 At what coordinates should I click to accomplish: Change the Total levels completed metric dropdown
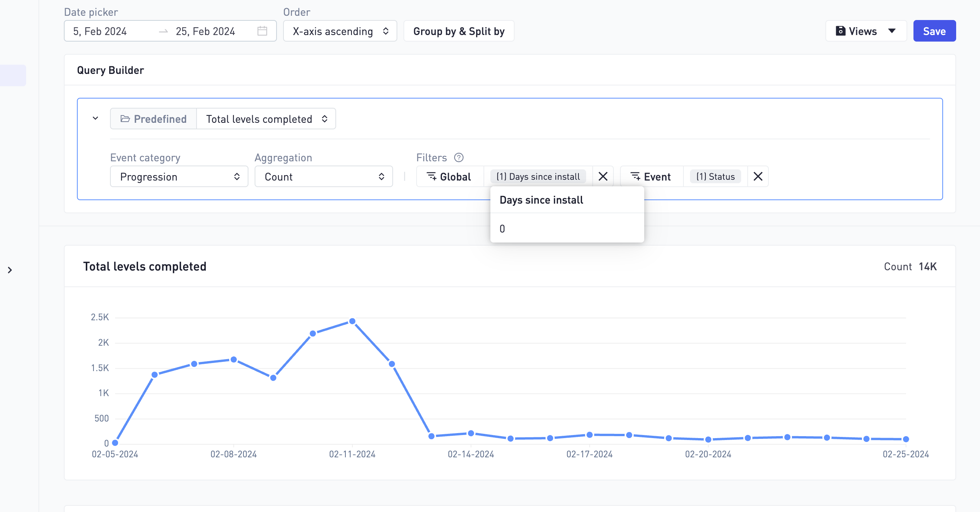pos(266,119)
